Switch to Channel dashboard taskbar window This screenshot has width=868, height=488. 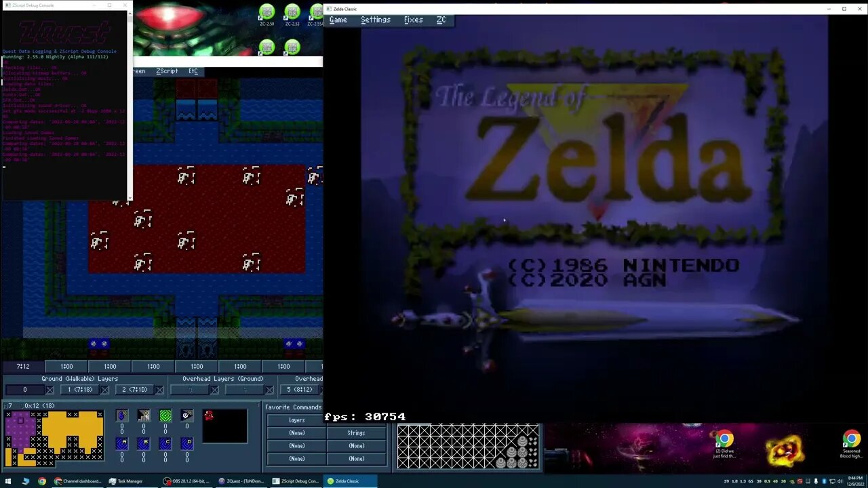[78, 481]
